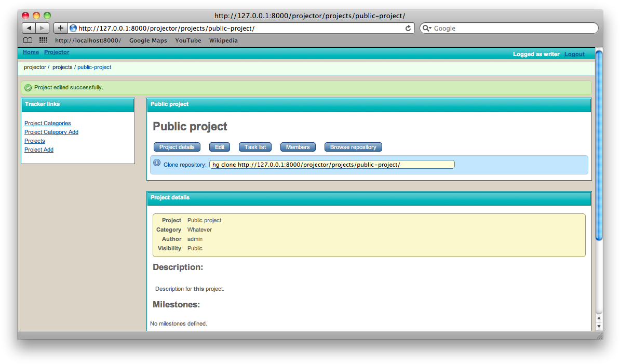Click the info icon beside Clone repository

(x=157, y=163)
